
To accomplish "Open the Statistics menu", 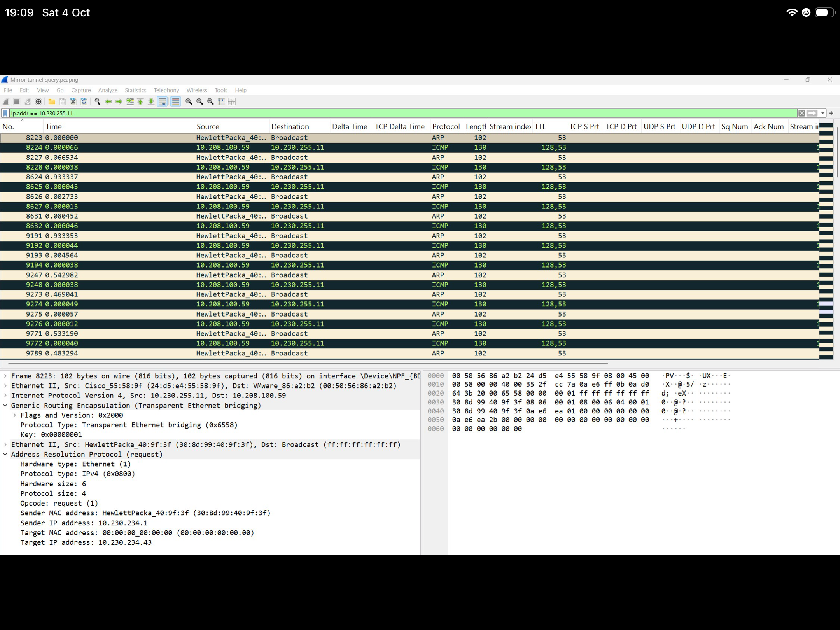I will pyautogui.click(x=135, y=90).
